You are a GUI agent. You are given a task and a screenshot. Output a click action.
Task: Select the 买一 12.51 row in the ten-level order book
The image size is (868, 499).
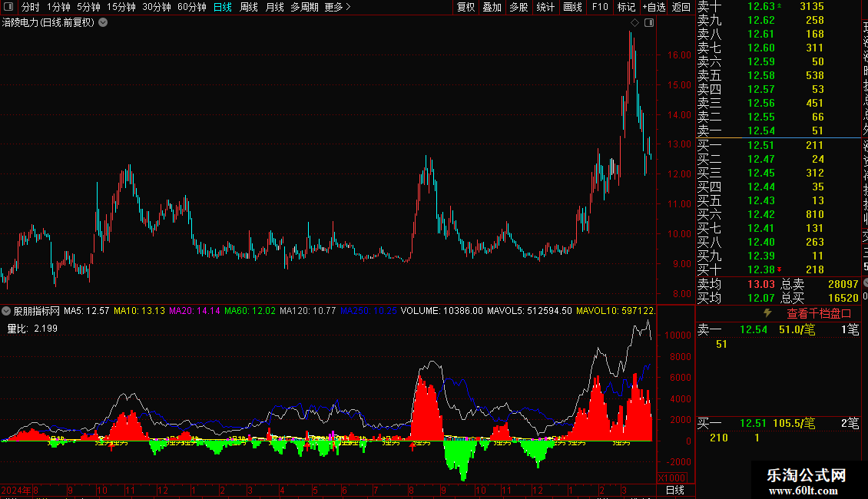click(x=779, y=145)
